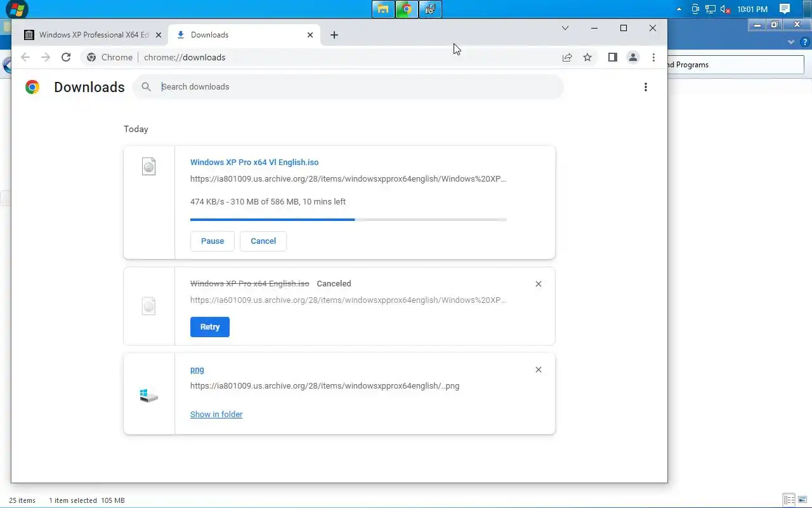This screenshot has width=812, height=508.
Task: Open File Explorer from the taskbar
Action: 383,9
